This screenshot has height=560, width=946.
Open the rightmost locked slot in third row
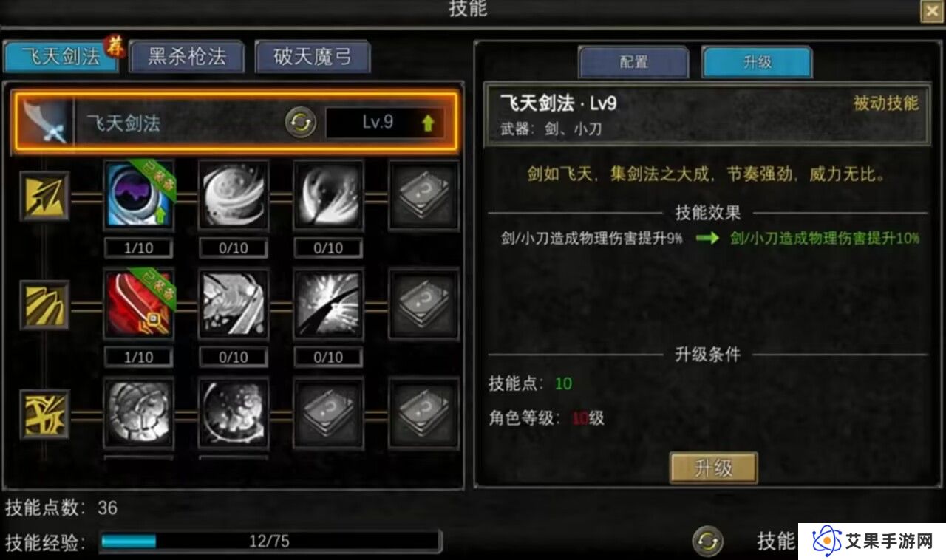[423, 414]
